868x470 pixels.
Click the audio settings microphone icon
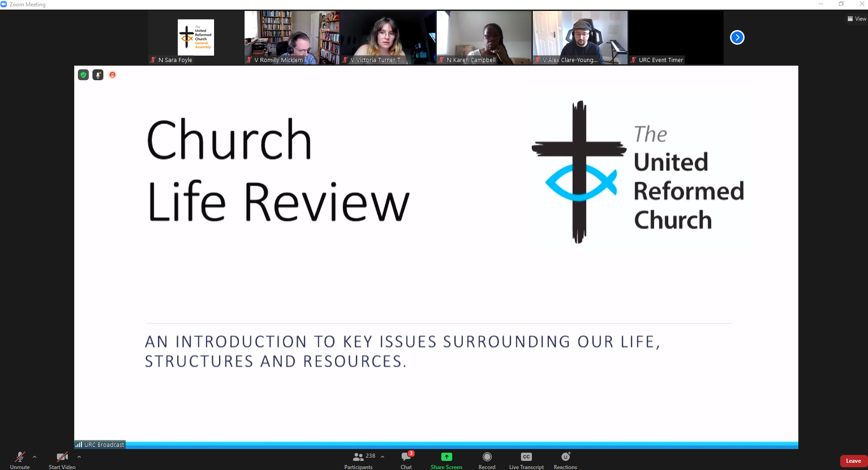click(x=97, y=75)
